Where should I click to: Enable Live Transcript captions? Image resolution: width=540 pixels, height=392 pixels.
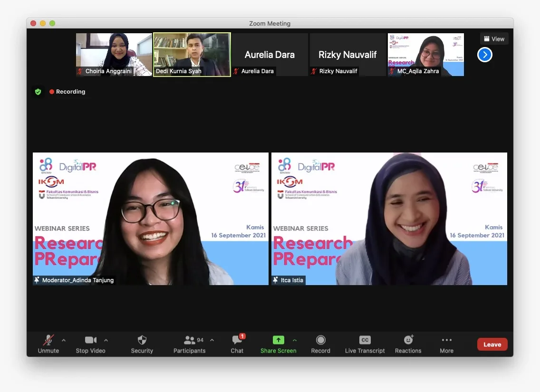pos(365,344)
